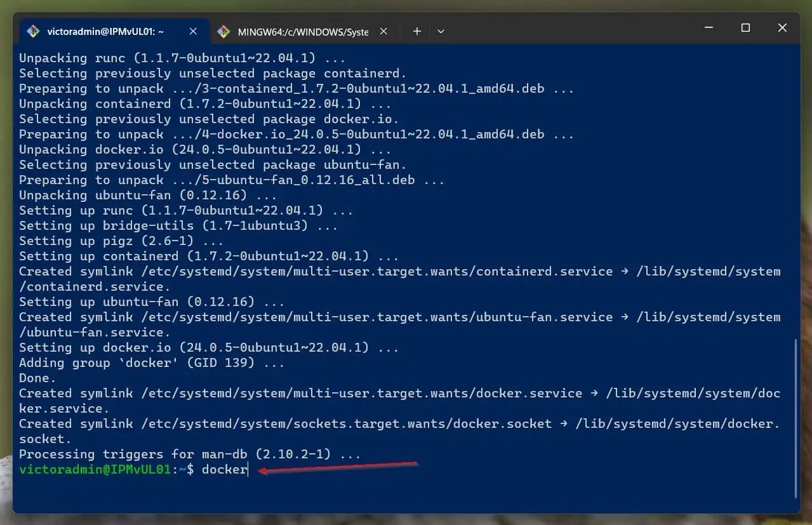Click line 'Processing triggers for man-db (2.10.2-1)'
Screen dimensions: 812x525
tap(190, 455)
